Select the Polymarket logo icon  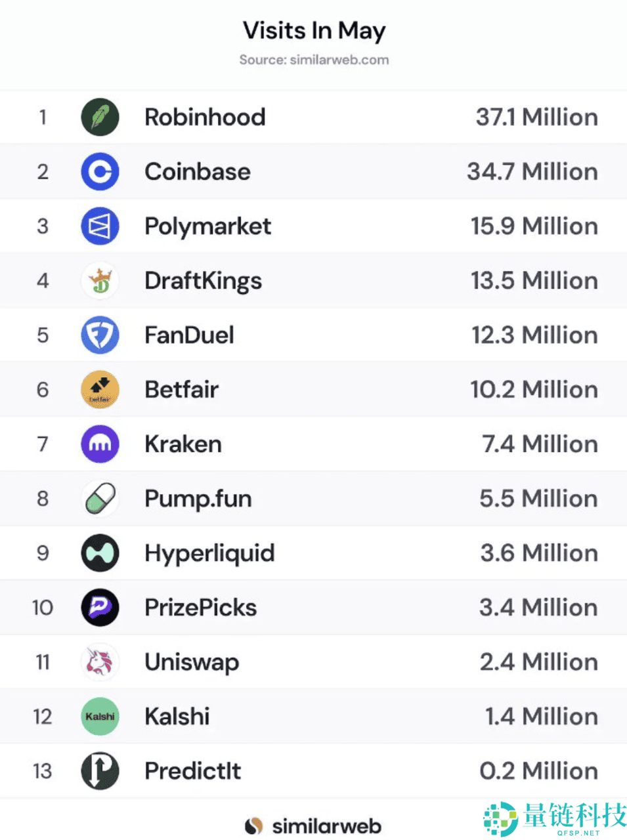100,226
